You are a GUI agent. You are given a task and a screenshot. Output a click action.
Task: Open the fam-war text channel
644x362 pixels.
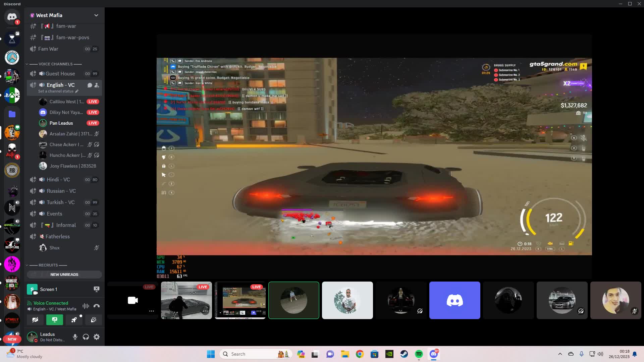(64, 26)
